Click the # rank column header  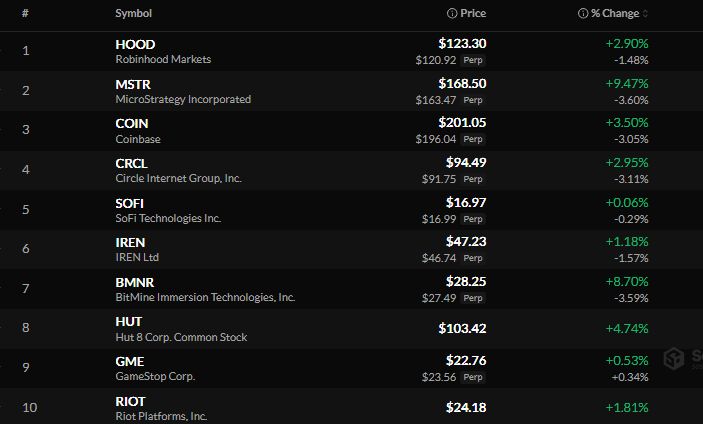pos(25,13)
